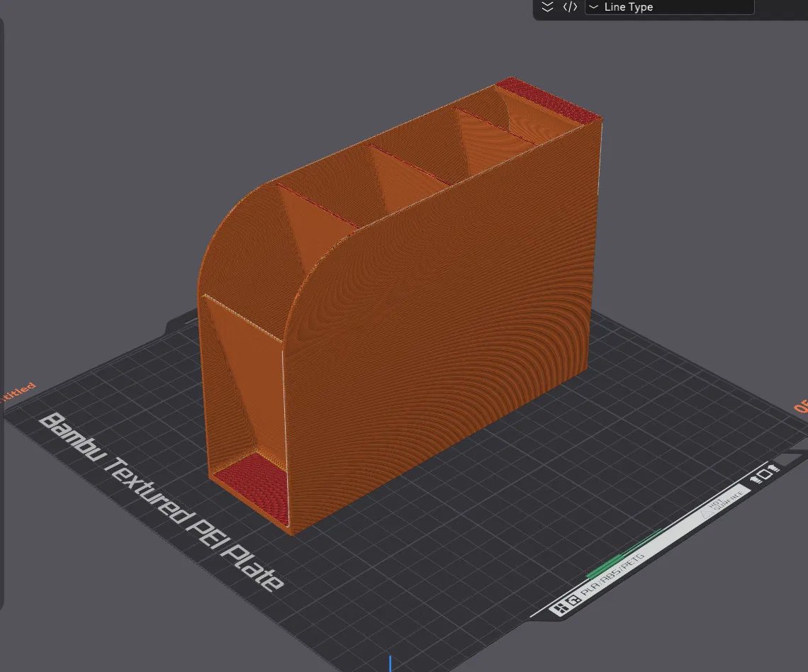808x672 pixels.
Task: Click the G-code view icon
Action: [x=570, y=6]
